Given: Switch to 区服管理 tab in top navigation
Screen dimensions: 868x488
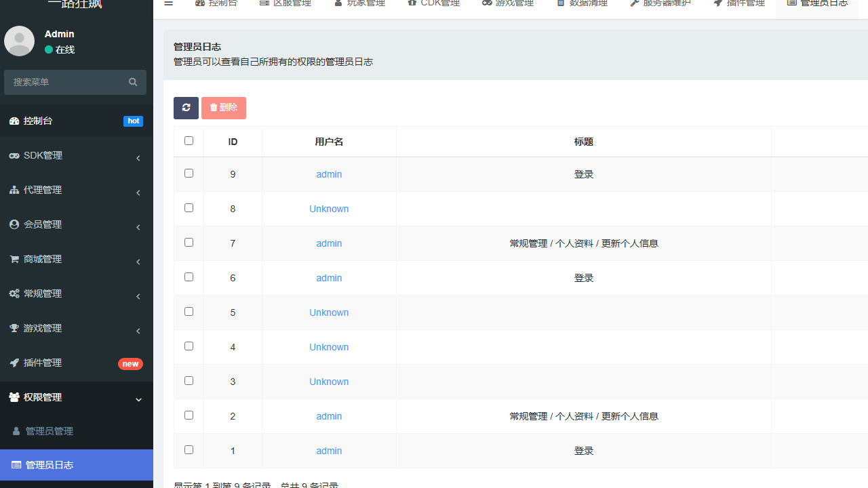Looking at the screenshot, I should (x=285, y=4).
